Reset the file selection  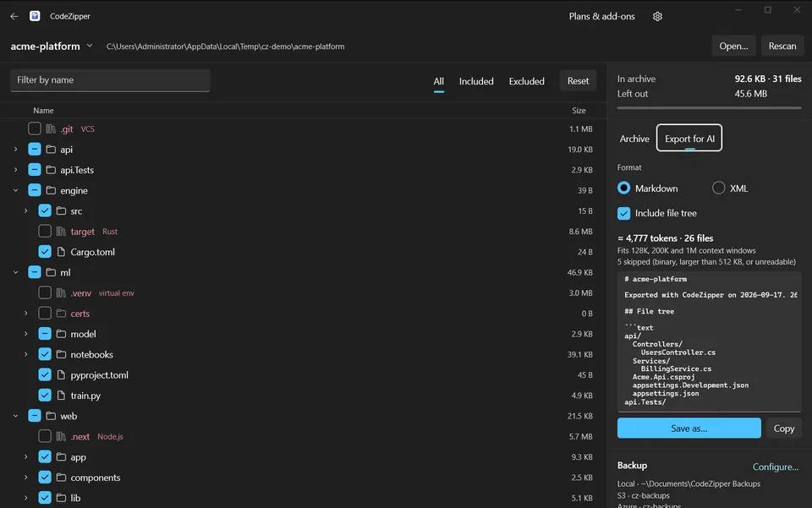[x=578, y=80]
